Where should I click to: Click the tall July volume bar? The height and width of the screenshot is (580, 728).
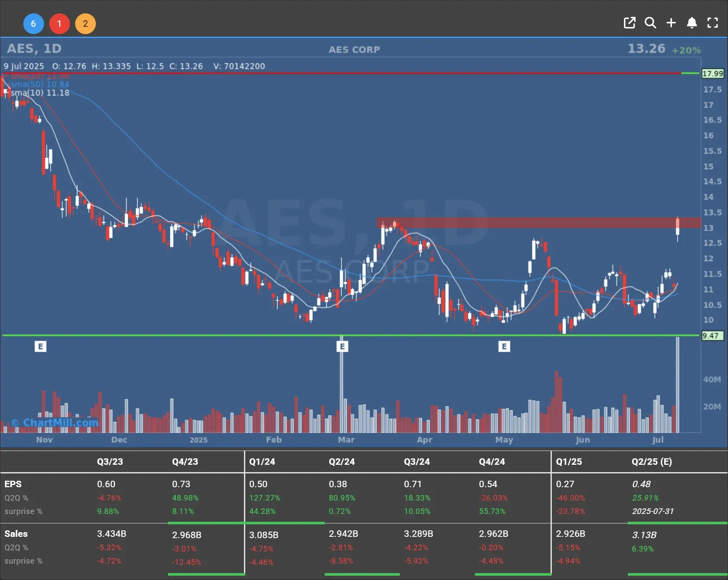677,385
